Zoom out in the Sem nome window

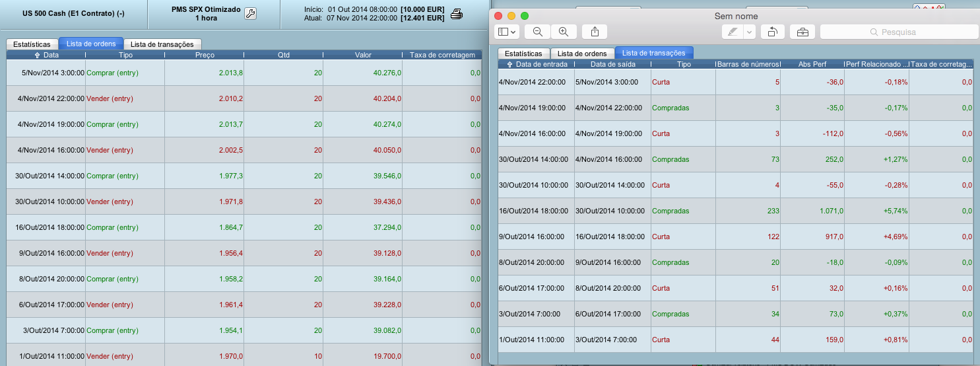point(538,32)
